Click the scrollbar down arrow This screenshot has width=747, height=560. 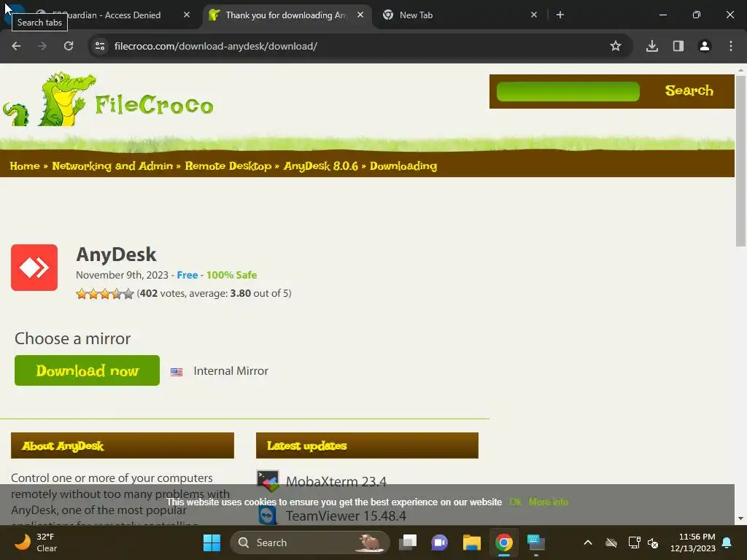pyautogui.click(x=741, y=518)
